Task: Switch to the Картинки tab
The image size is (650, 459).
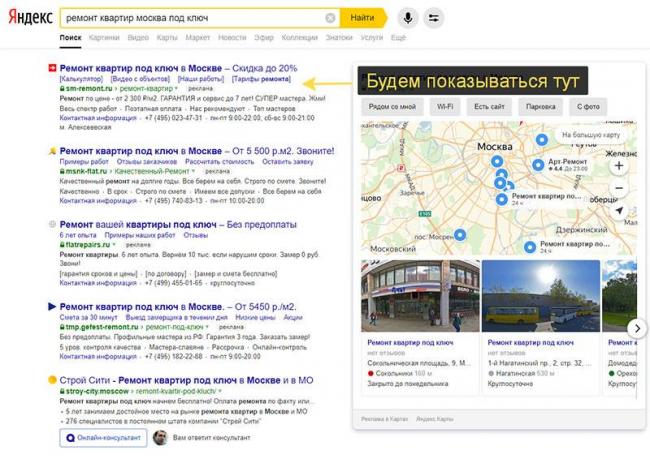Action: 104,37
